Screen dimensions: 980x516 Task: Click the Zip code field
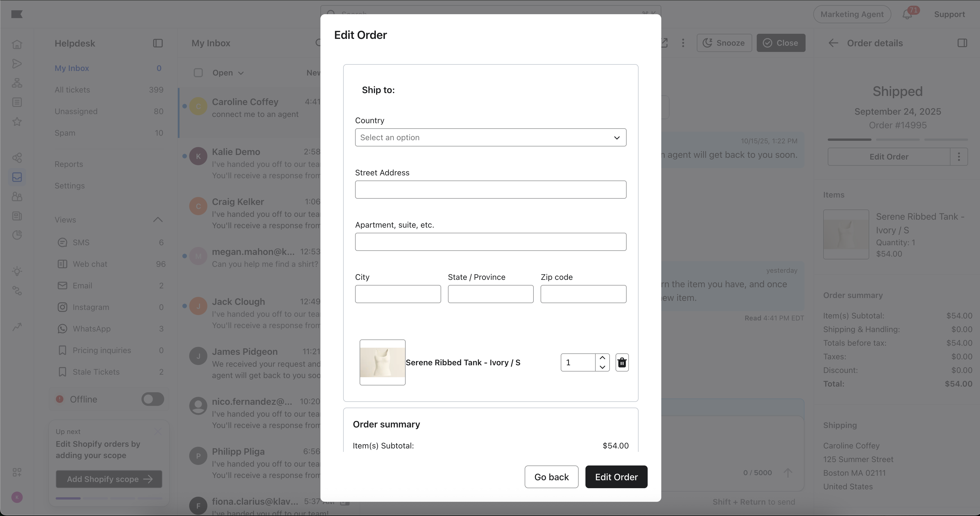583,294
